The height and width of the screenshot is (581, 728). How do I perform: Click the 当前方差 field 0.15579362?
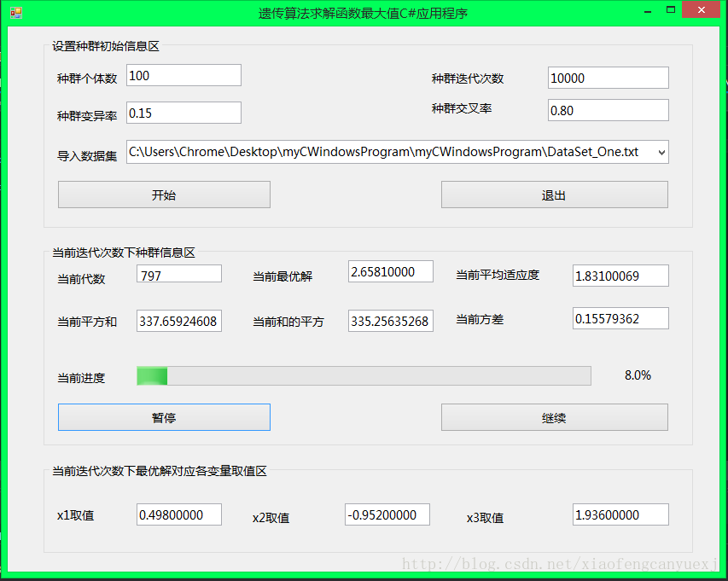pos(620,318)
